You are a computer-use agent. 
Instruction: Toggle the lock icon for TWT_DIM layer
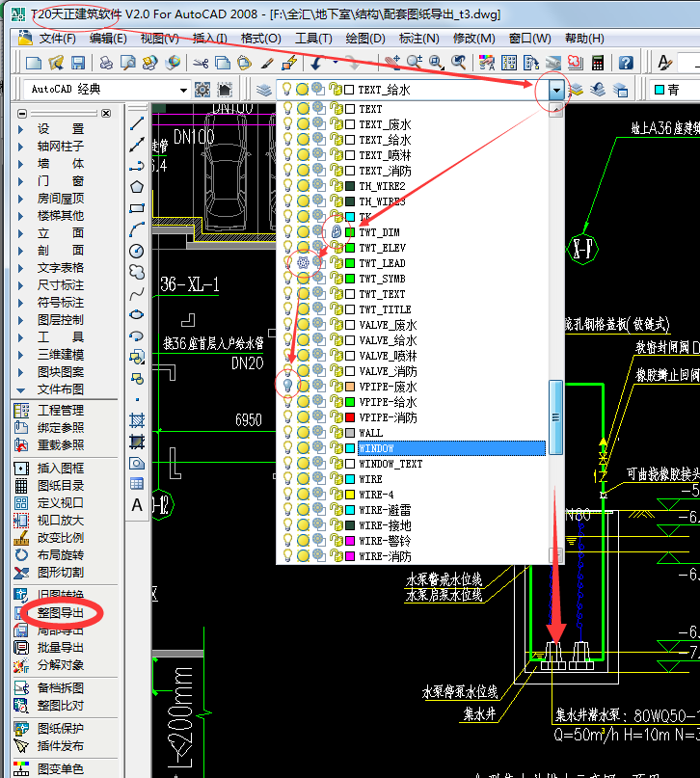(x=336, y=231)
